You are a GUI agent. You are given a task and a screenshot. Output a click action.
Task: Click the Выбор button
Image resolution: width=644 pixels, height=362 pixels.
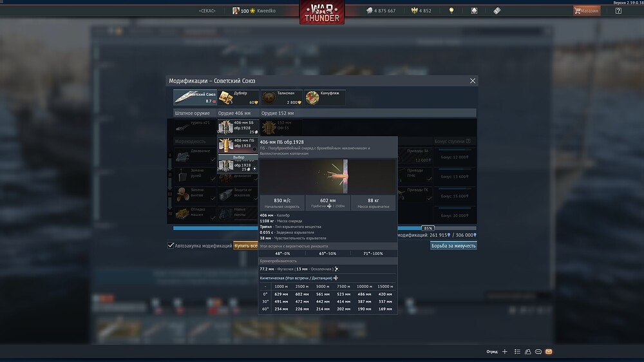[239, 157]
